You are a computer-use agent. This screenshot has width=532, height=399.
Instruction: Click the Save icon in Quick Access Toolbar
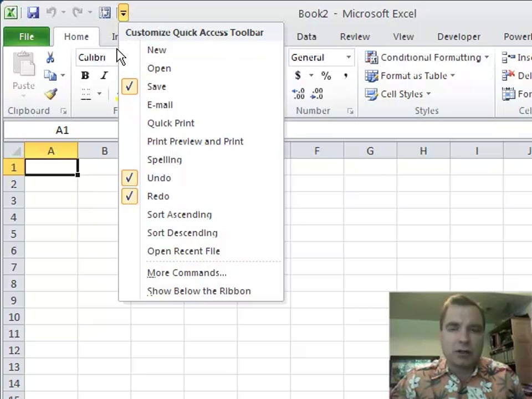(x=33, y=13)
